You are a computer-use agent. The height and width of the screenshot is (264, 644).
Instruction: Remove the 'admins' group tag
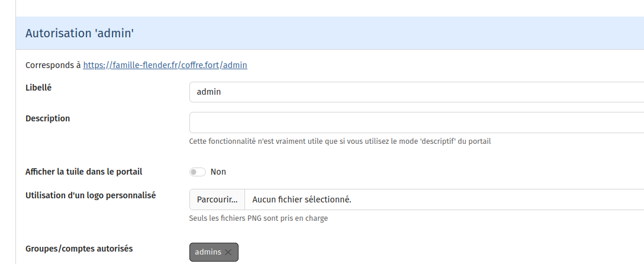coord(228,252)
